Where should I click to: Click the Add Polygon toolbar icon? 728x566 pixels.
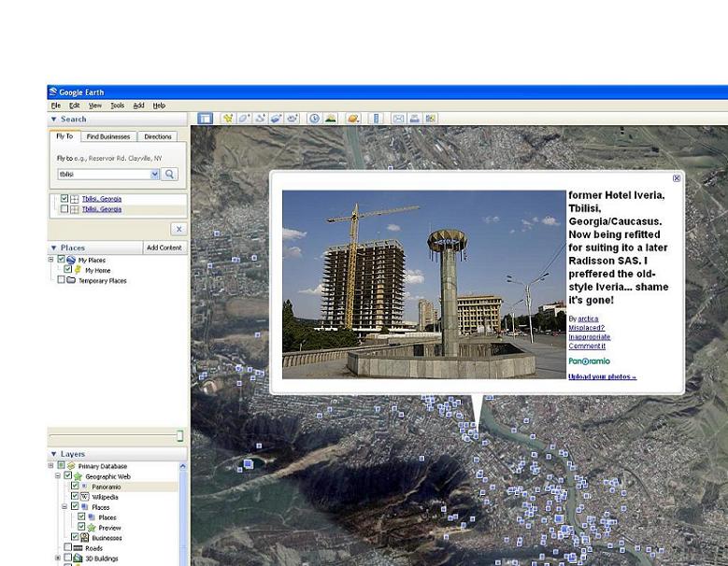click(244, 119)
